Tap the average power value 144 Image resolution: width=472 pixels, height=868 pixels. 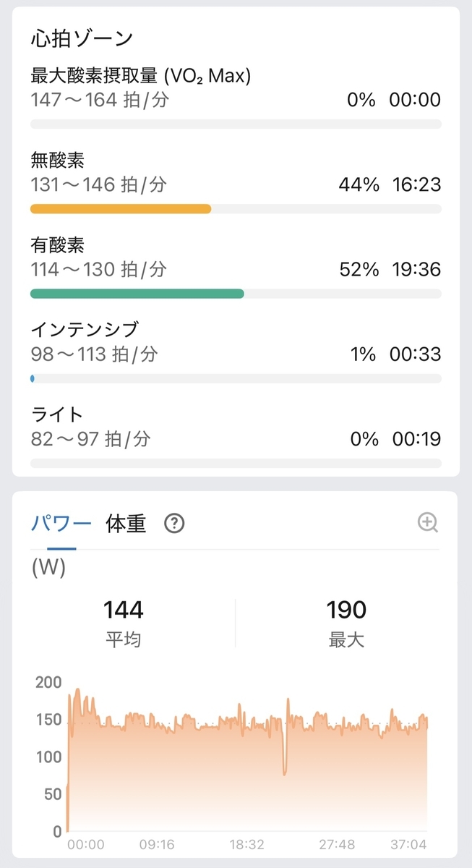point(124,610)
